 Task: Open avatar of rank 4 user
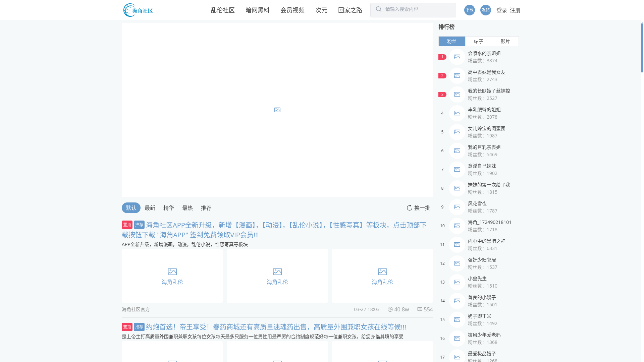coord(457,113)
